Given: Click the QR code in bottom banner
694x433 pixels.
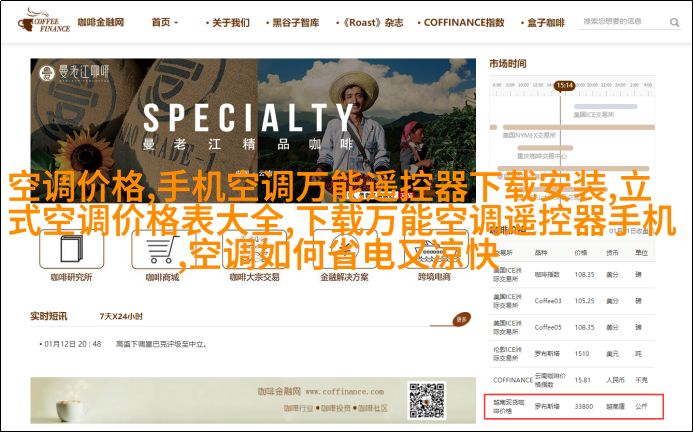Looking at the screenshot, I should tap(427, 400).
